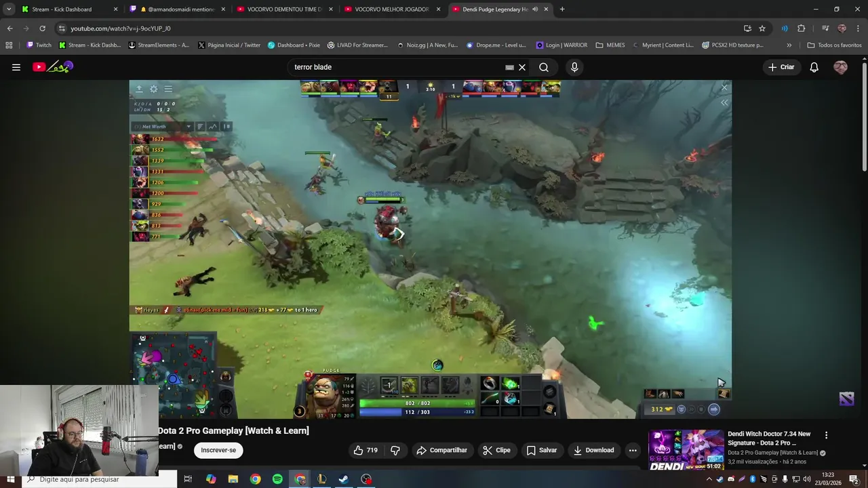Open Spotify from the taskbar
Viewport: 868px width, 488px height.
coord(277,479)
